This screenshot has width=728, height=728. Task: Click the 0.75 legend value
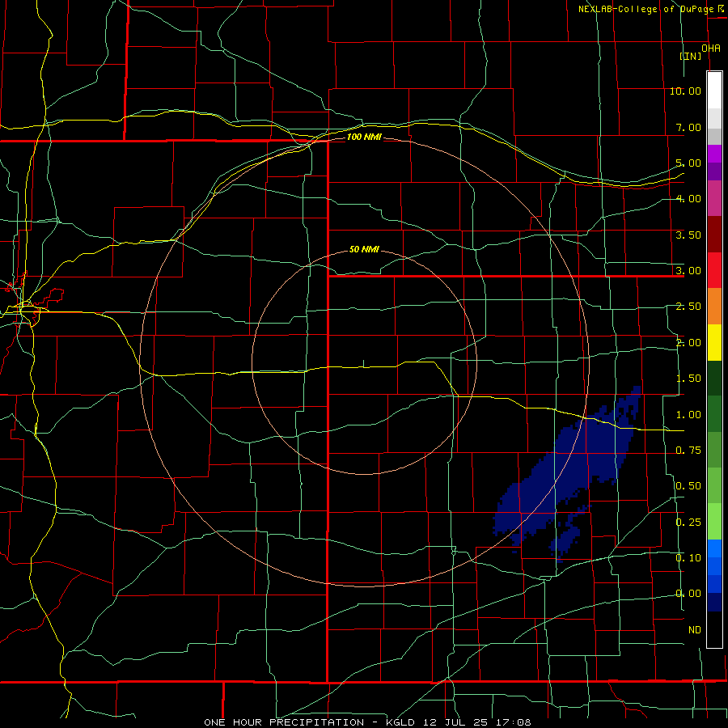(x=688, y=451)
